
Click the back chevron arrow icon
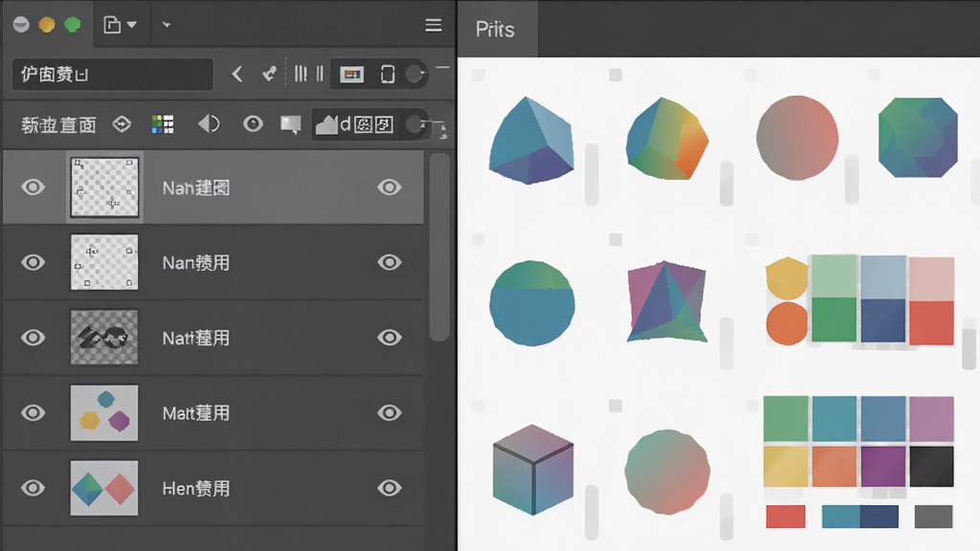tap(237, 75)
